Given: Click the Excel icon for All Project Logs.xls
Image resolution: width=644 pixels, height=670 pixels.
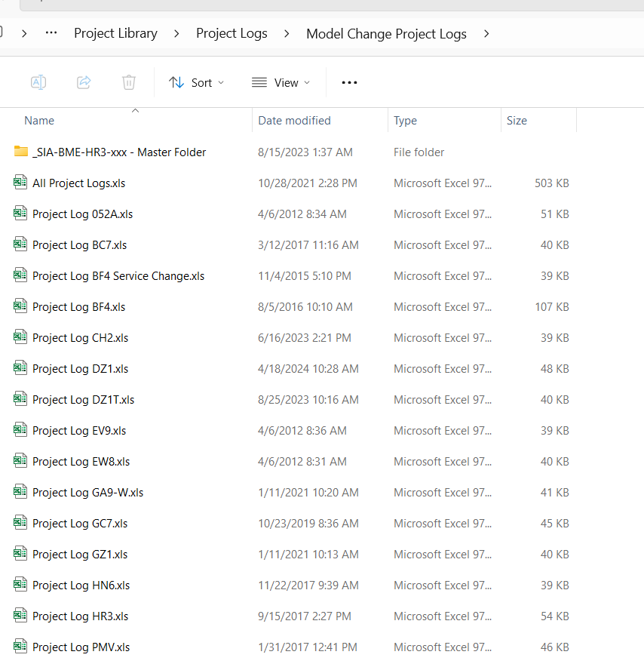Looking at the screenshot, I should point(20,183).
